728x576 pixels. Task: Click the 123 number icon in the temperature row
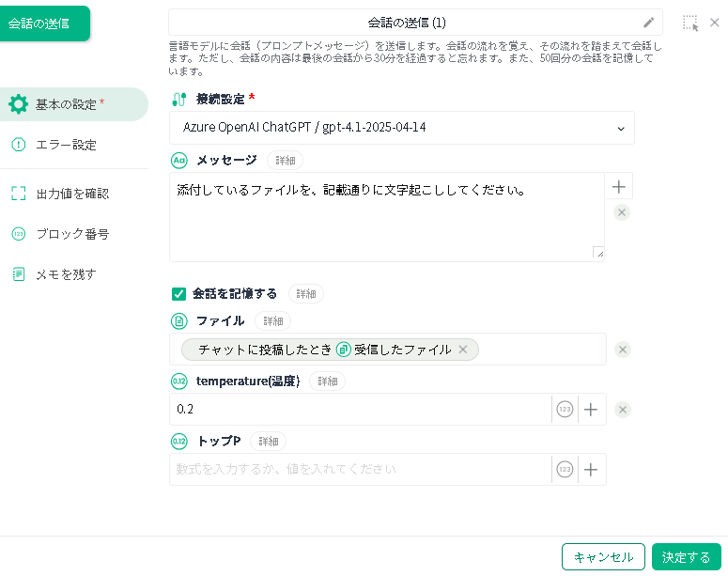(565, 410)
